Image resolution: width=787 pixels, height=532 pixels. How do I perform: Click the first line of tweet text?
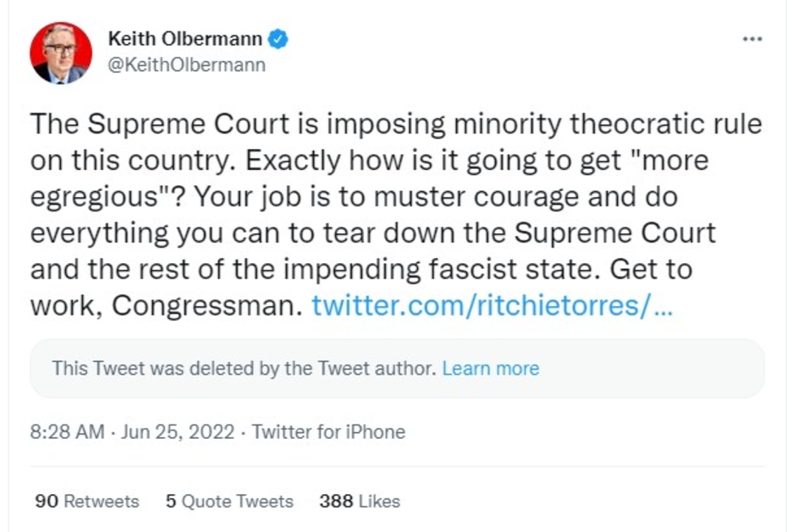(x=395, y=124)
